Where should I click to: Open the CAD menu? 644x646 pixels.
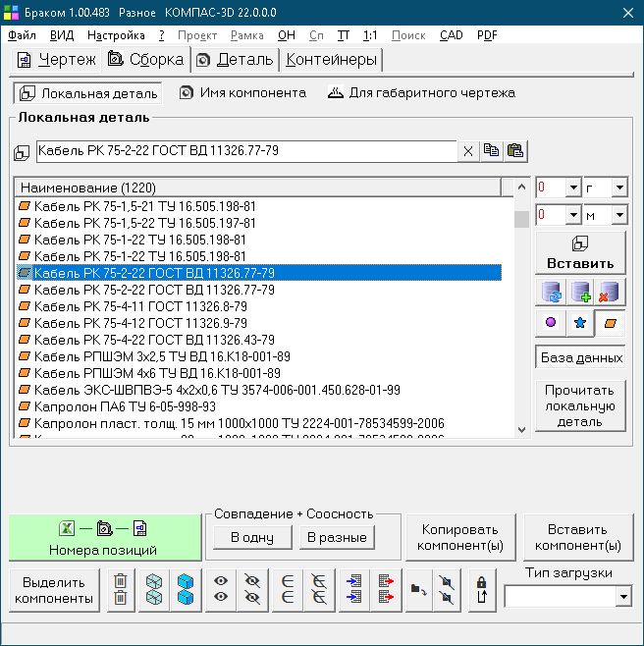click(452, 35)
